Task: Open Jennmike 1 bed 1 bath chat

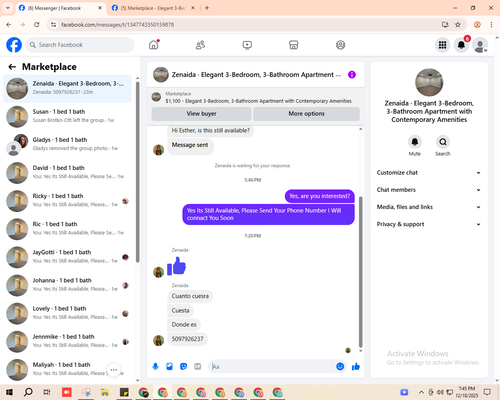Action: 68,342
